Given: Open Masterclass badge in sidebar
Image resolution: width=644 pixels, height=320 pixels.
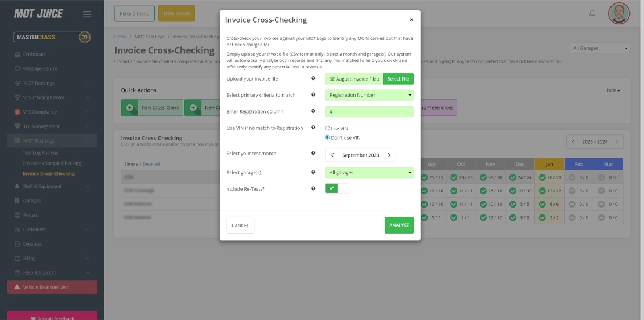Looking at the screenshot, I should pyautogui.click(x=52, y=37).
